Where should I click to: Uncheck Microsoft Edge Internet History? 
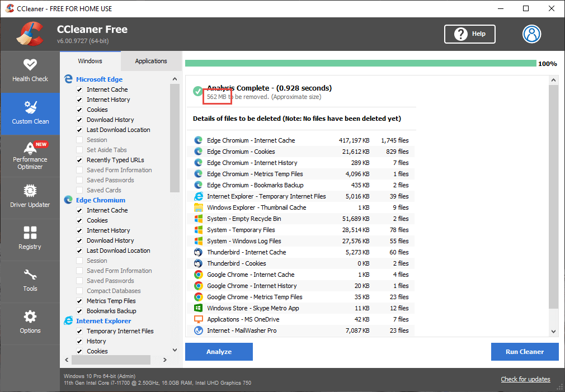tap(79, 100)
